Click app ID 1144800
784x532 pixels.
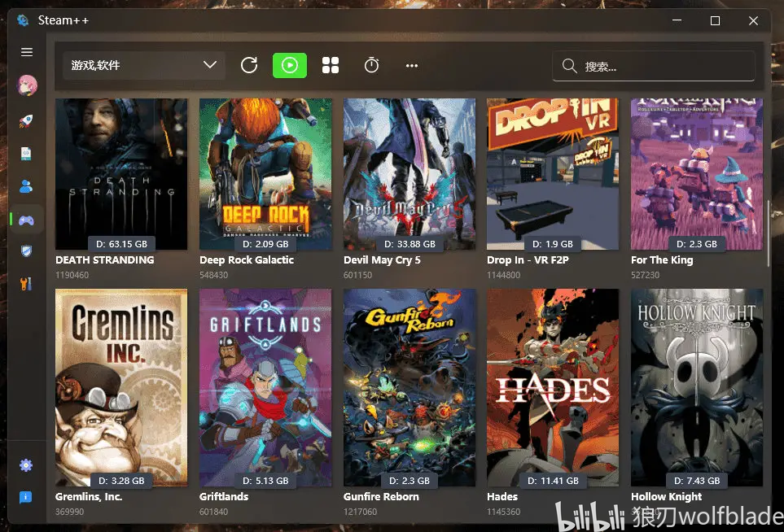click(x=503, y=275)
